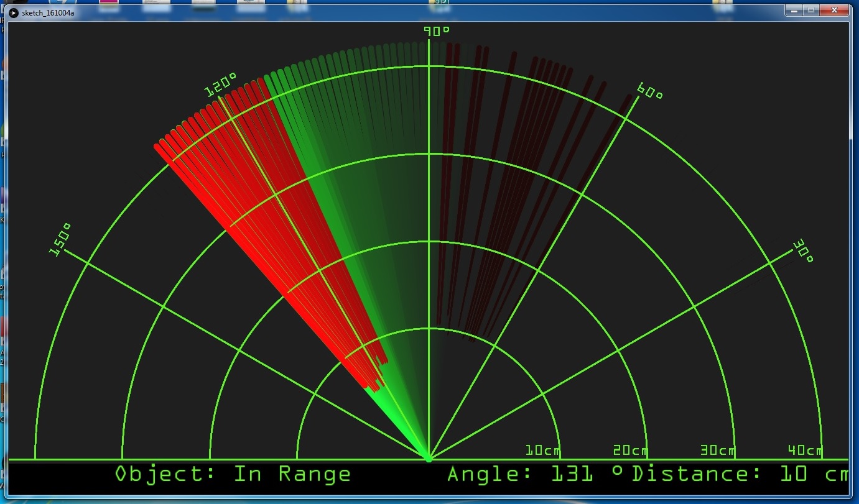The height and width of the screenshot is (504, 859).
Task: Click the sketch_161004a title text
Action: (x=47, y=12)
